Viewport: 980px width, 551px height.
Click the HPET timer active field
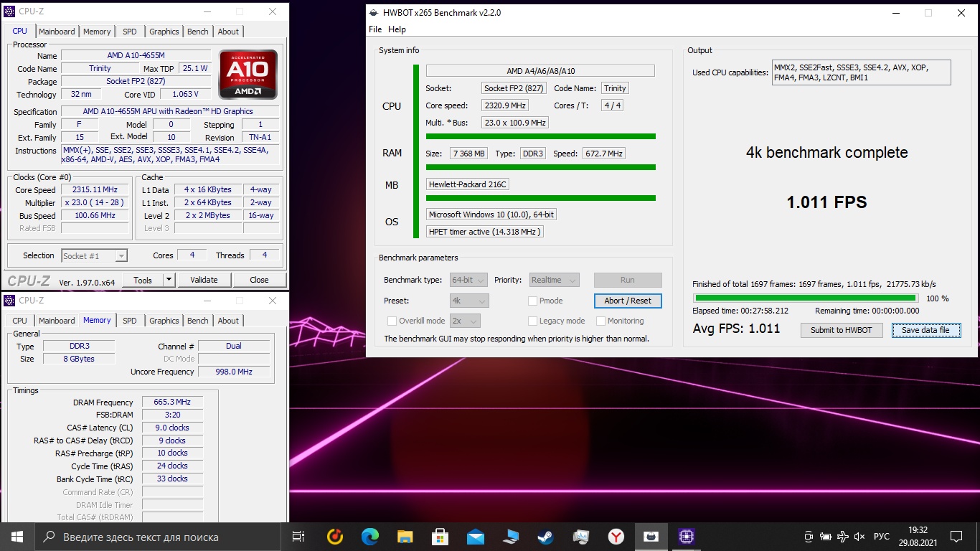485,232
